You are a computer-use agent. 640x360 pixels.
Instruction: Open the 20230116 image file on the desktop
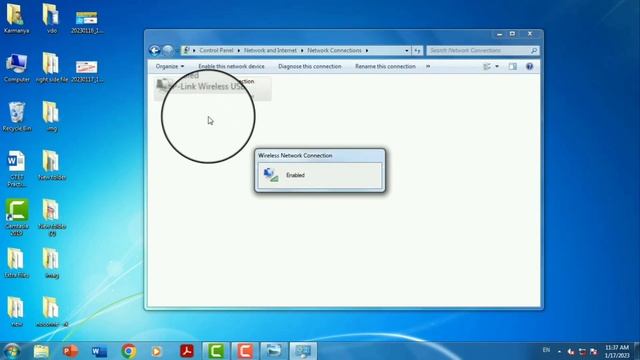click(87, 22)
